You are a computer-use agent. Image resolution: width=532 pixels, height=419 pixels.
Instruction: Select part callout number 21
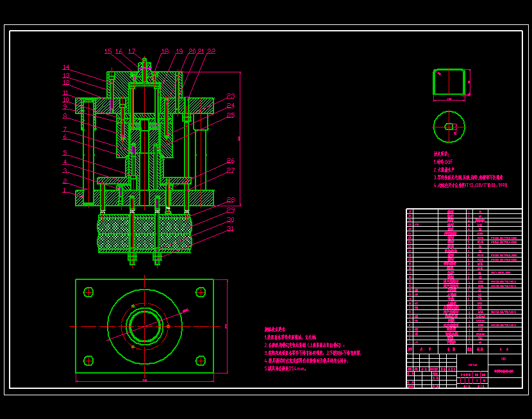pyautogui.click(x=201, y=51)
